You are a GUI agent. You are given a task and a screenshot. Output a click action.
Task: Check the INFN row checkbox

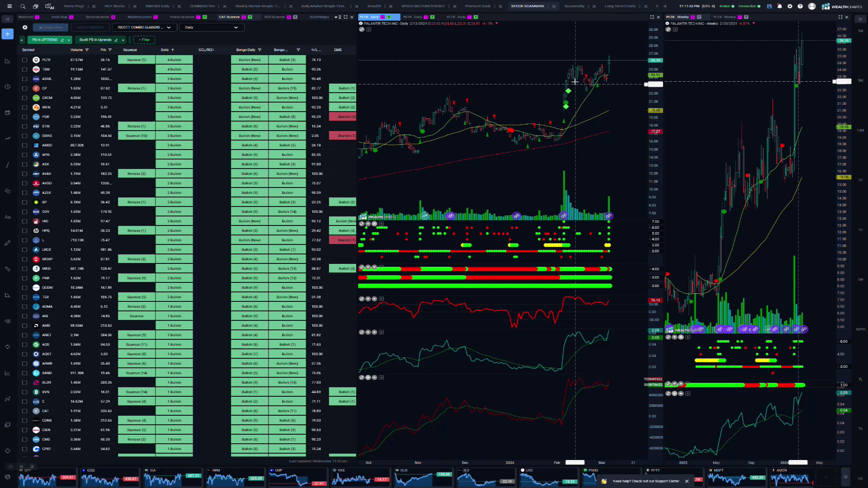(24, 107)
